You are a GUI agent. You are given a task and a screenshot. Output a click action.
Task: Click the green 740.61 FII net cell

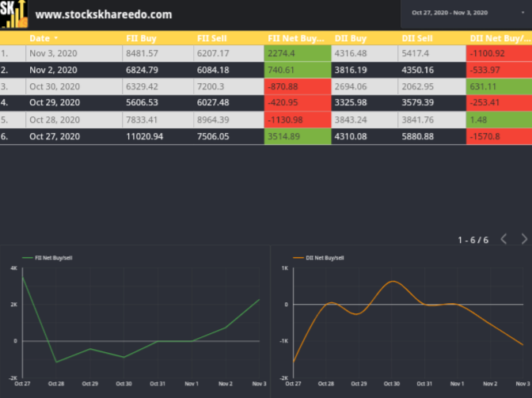[x=298, y=70]
